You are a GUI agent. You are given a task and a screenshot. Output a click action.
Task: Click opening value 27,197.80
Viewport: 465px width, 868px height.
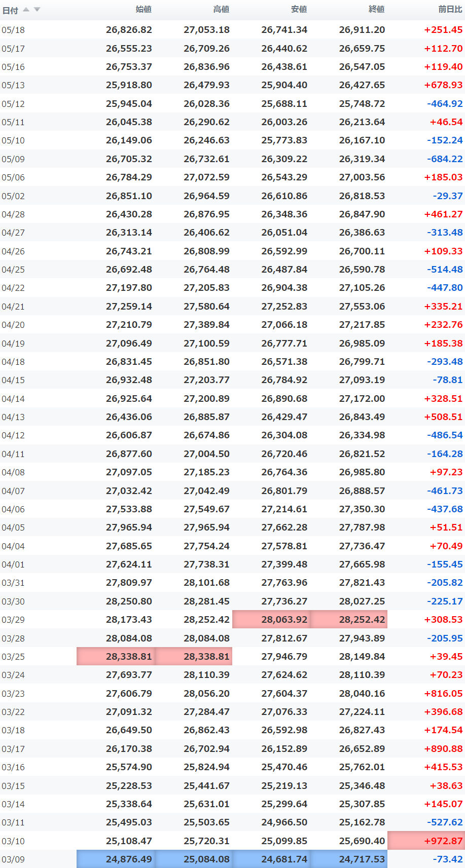click(x=129, y=288)
